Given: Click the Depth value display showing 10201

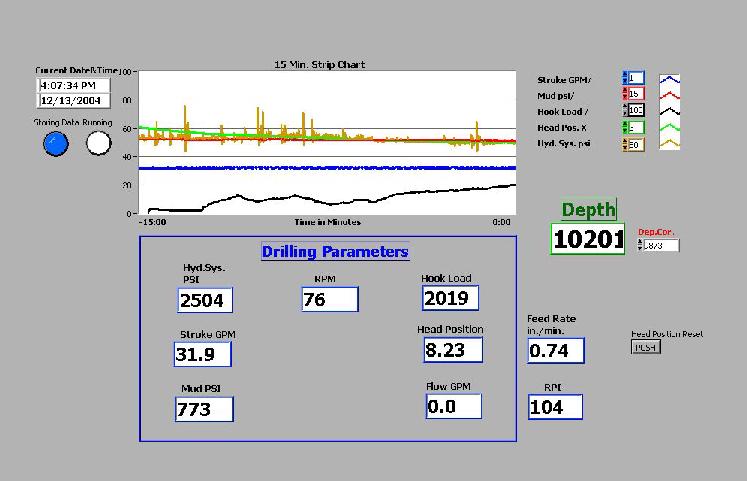Looking at the screenshot, I should click(588, 239).
